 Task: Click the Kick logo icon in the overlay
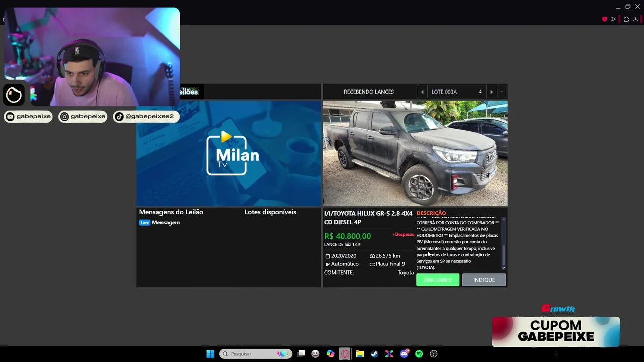tap(14, 95)
